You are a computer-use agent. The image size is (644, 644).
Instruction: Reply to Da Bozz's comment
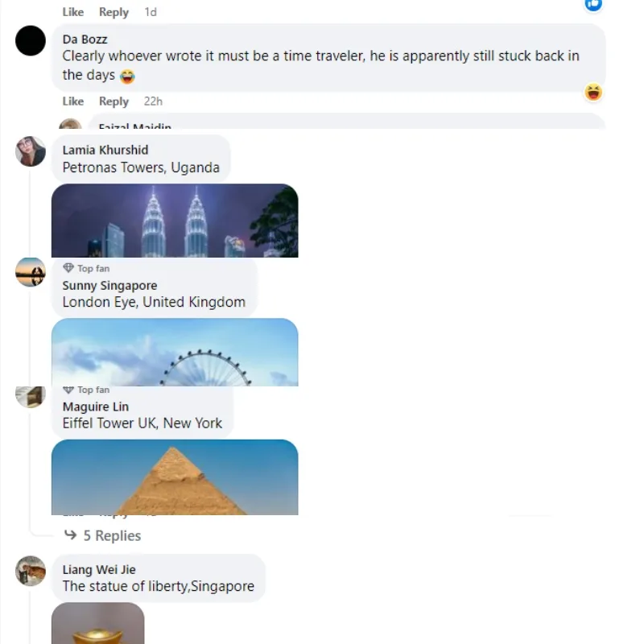(114, 101)
